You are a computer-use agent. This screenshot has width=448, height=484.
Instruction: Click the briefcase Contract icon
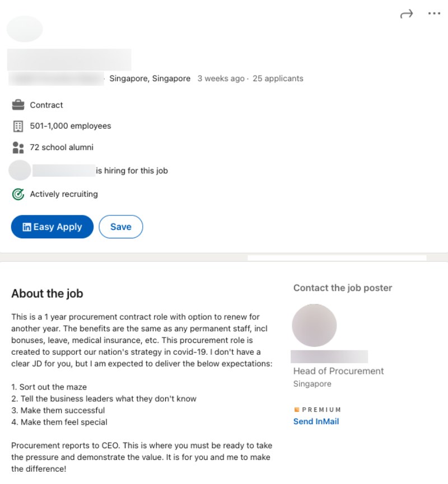point(18,105)
